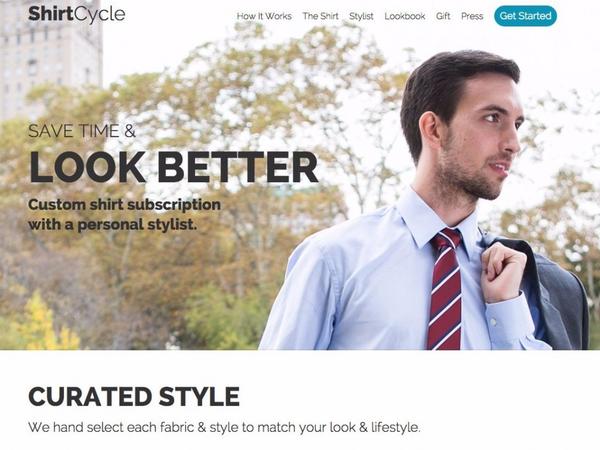Click the man's striped red tie
The height and width of the screenshot is (450, 600).
(445, 289)
